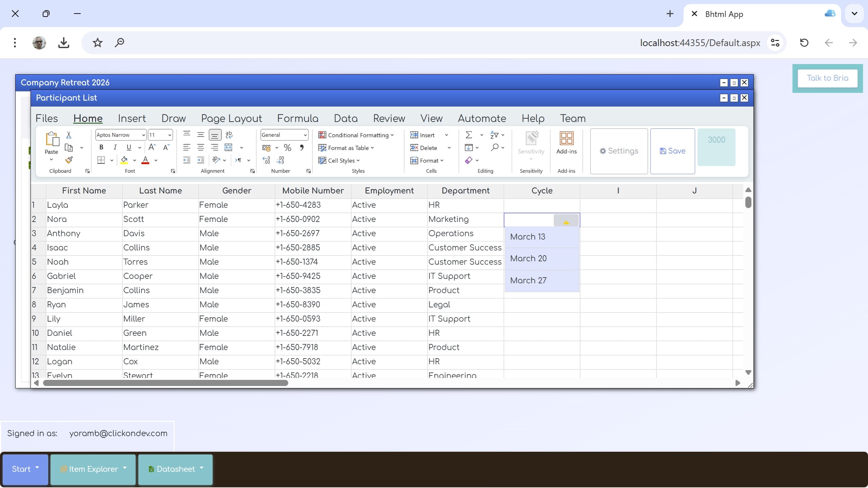Click the Percent Style icon

pos(288,148)
